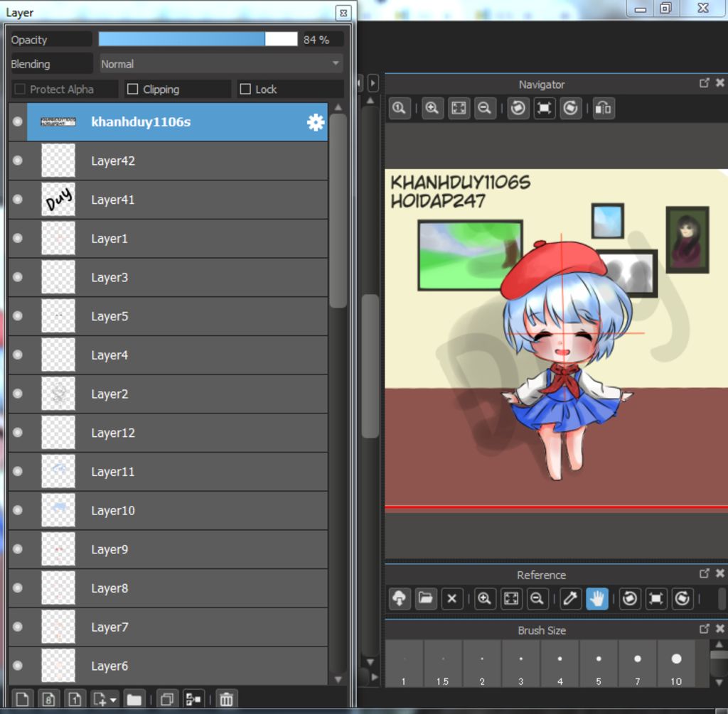Select Layer10 in the layer list
This screenshot has height=714, width=728.
tap(168, 510)
